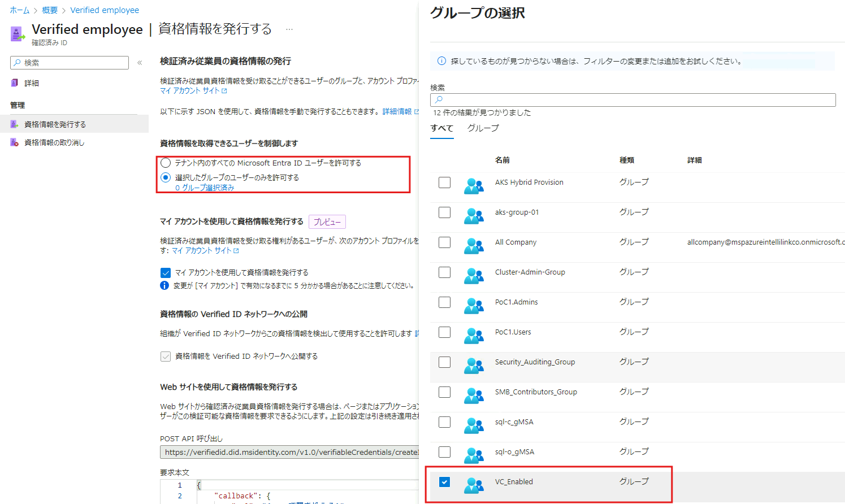845x504 pixels.
Task: Go to ホーム breadcrumb
Action: (x=20, y=10)
